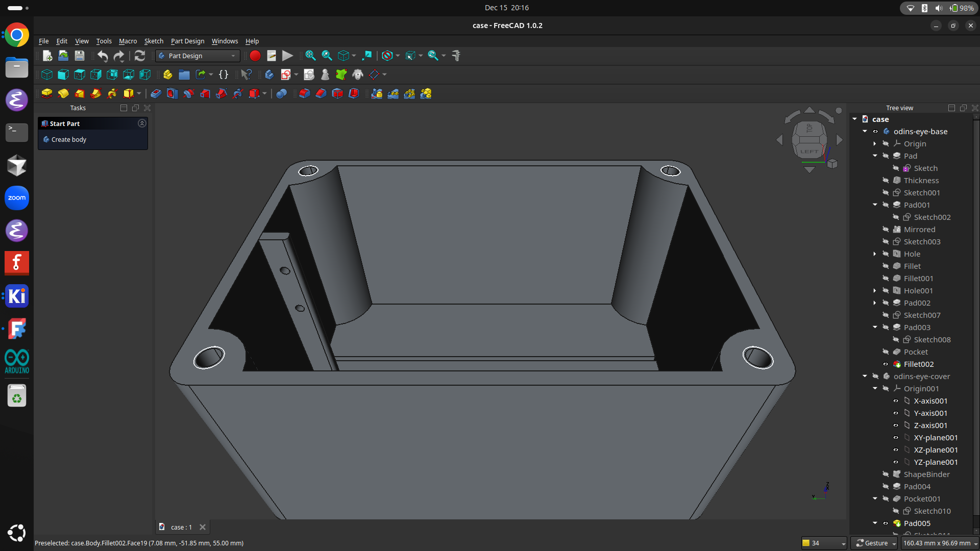Viewport: 980px width, 551px height.
Task: Expand the Hole001 feature in the tree
Action: pyautogui.click(x=875, y=290)
